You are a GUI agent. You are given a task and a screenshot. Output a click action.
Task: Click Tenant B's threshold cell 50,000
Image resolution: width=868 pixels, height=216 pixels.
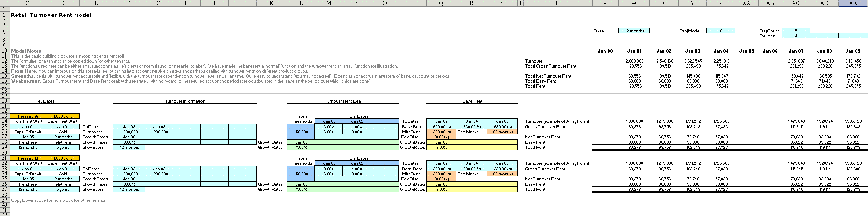301,174
